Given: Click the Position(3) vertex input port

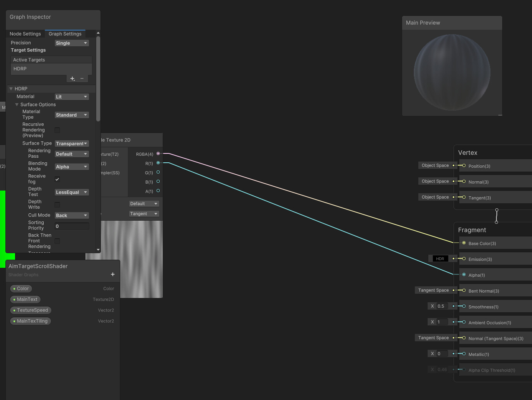Looking at the screenshot, I should (x=464, y=166).
